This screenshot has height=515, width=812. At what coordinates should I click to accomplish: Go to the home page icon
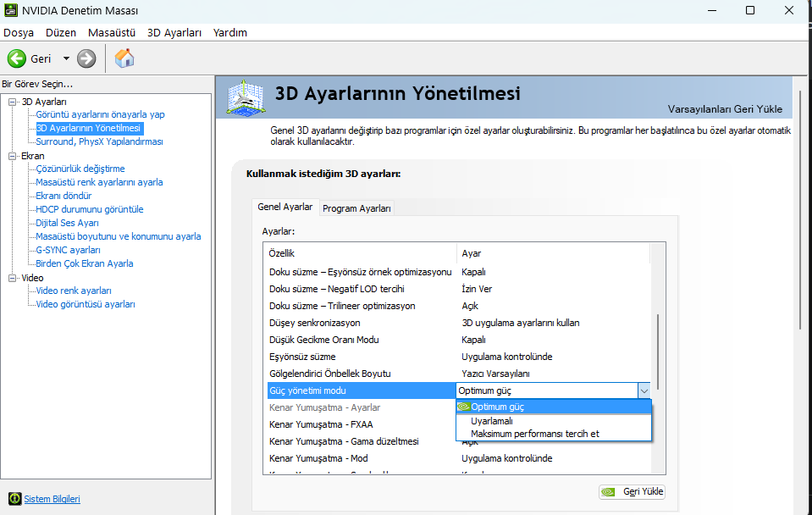point(124,58)
